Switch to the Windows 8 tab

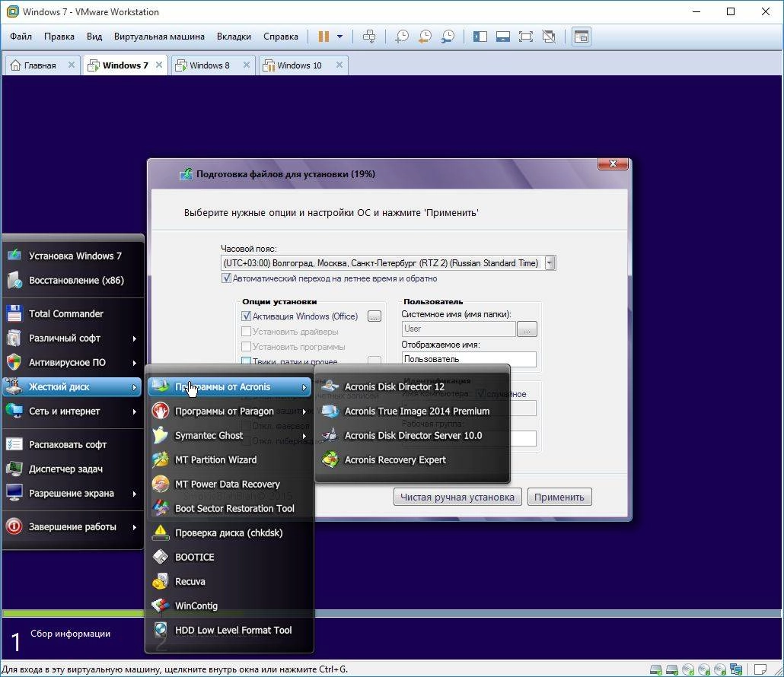pos(209,65)
